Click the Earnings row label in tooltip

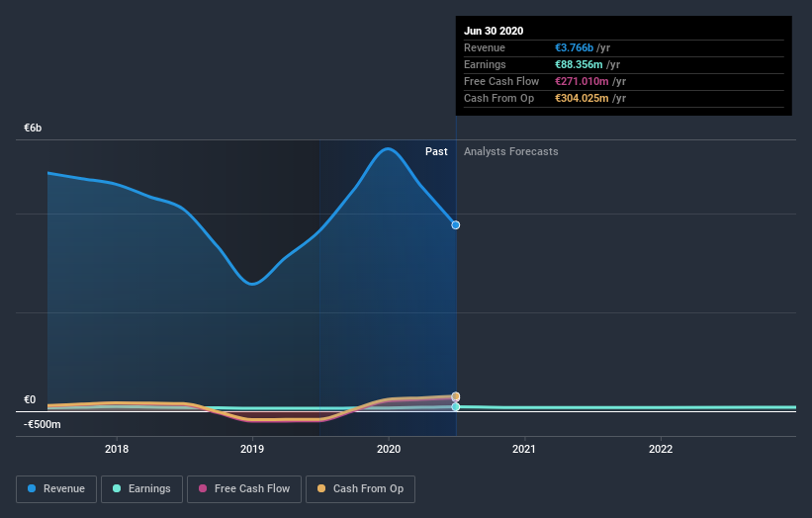pyautogui.click(x=485, y=64)
